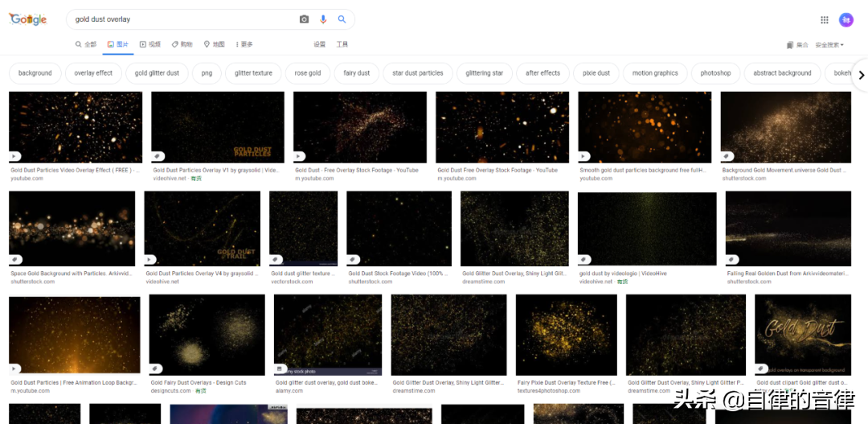Image resolution: width=868 pixels, height=424 pixels.
Task: Click the Google logo
Action: pos(27,19)
